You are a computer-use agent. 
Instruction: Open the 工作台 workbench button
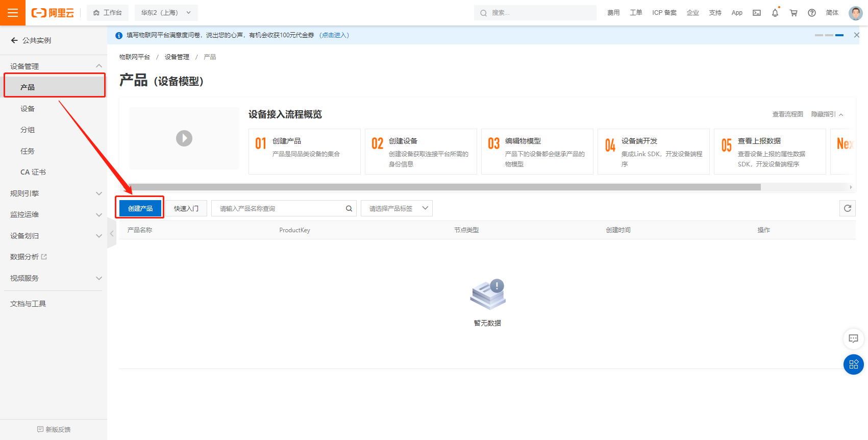click(x=108, y=13)
